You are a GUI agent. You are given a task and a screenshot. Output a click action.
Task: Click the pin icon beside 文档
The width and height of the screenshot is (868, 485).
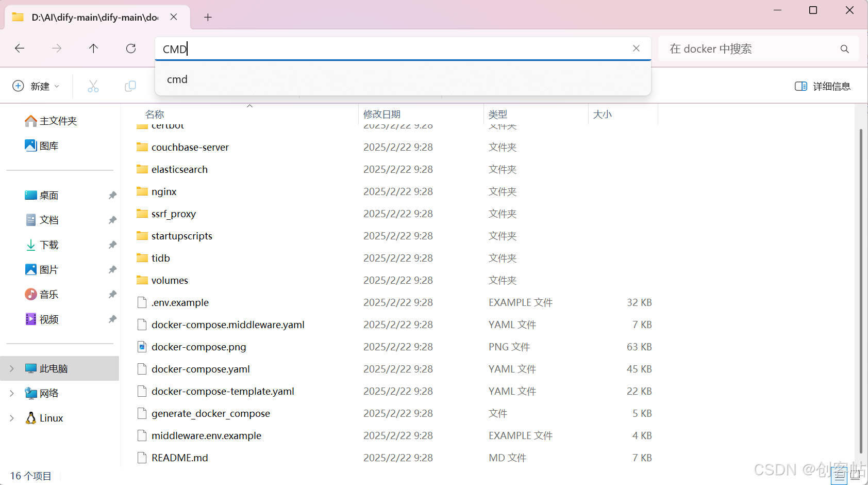tap(112, 220)
